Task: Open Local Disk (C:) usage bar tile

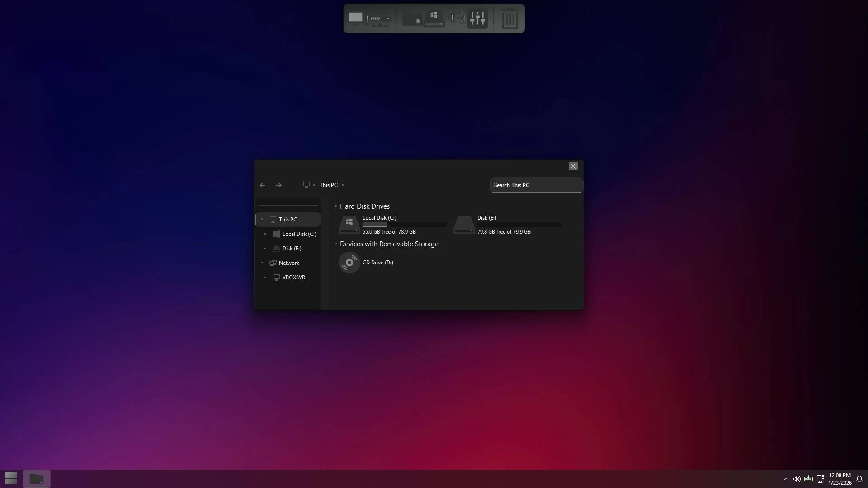Action: pyautogui.click(x=392, y=225)
